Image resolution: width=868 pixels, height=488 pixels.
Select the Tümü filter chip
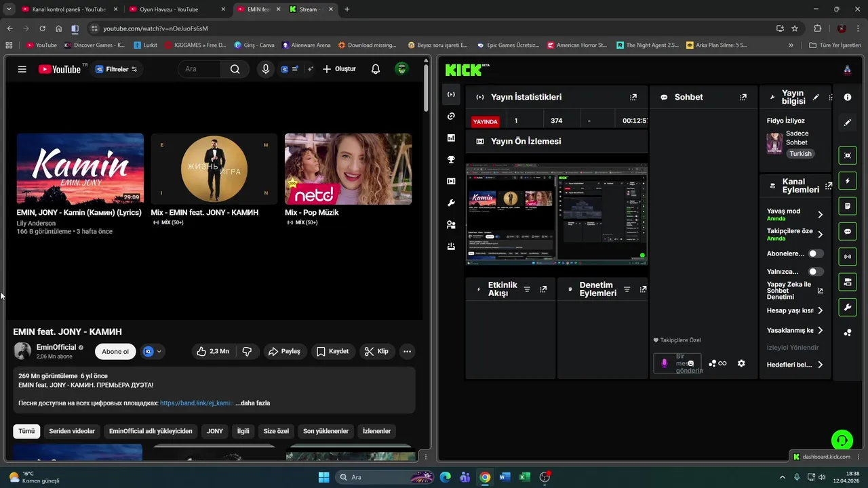26,431
